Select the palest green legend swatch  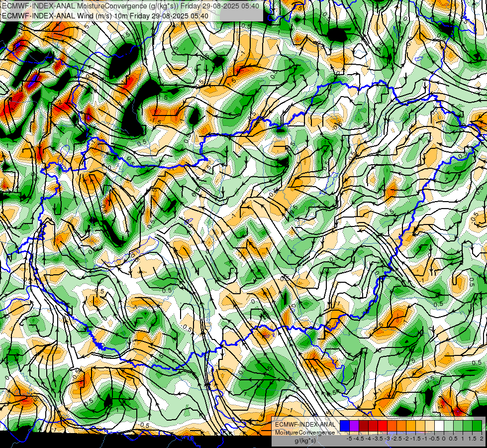pyautogui.click(x=449, y=426)
